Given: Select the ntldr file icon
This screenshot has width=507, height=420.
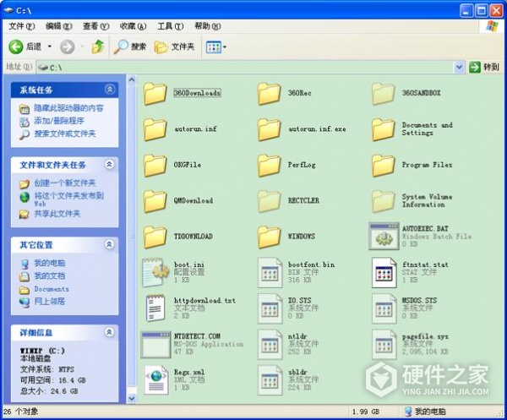Looking at the screenshot, I should click(x=270, y=344).
